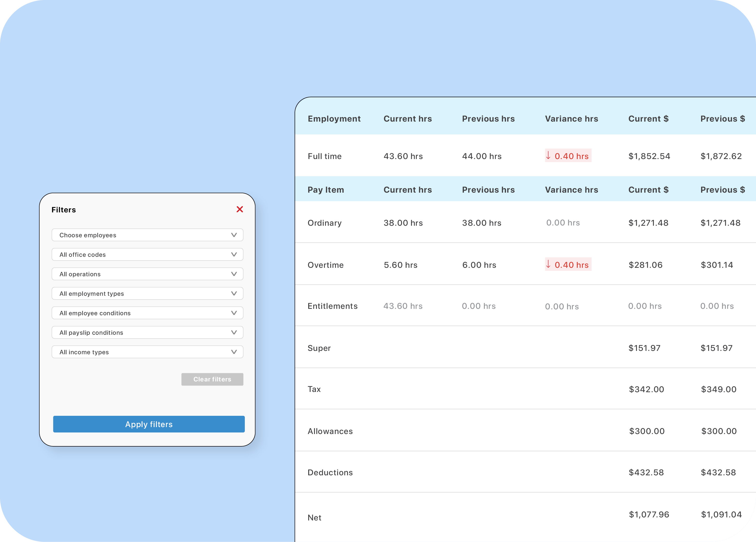Click the Apply filters button
The image size is (756, 542).
point(149,424)
